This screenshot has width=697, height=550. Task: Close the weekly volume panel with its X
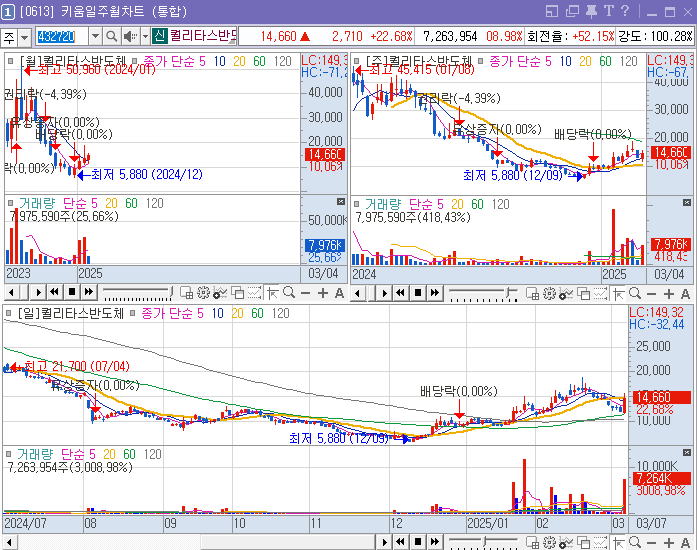coord(687,203)
